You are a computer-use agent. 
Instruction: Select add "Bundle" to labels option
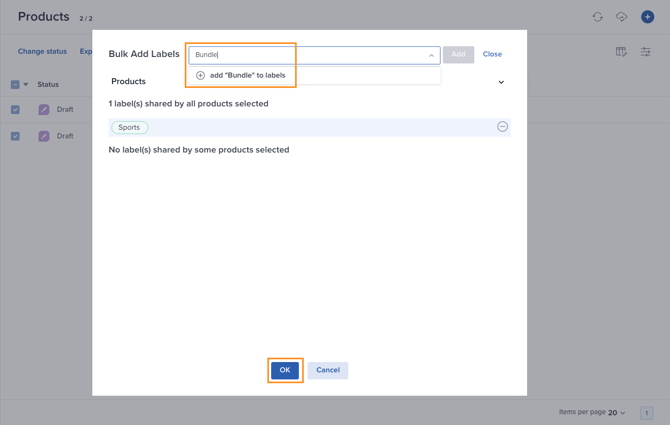coord(247,75)
